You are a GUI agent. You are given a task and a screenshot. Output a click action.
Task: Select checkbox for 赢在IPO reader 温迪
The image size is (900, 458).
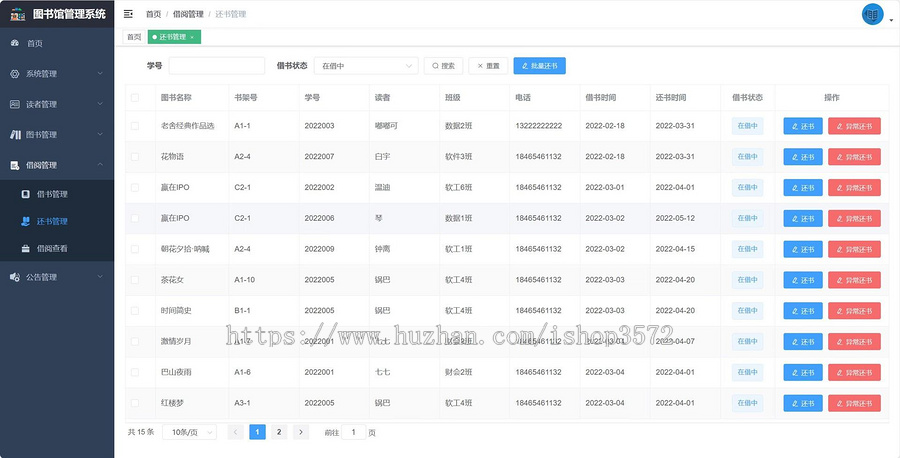pyautogui.click(x=135, y=188)
